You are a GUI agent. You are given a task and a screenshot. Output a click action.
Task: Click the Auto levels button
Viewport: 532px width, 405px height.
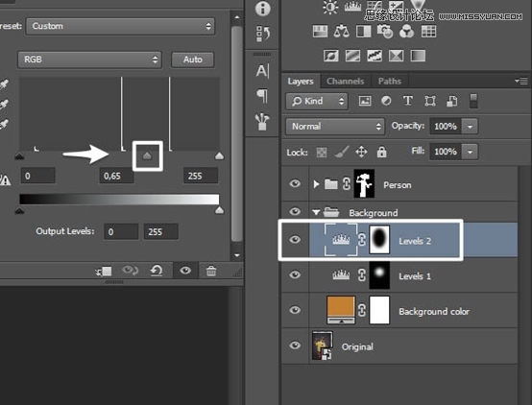[x=193, y=60]
